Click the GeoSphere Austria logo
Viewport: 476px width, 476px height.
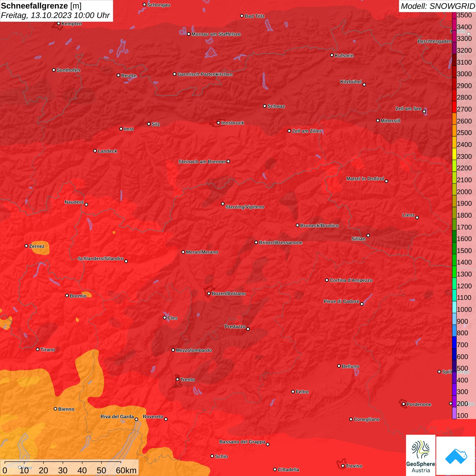(421, 455)
